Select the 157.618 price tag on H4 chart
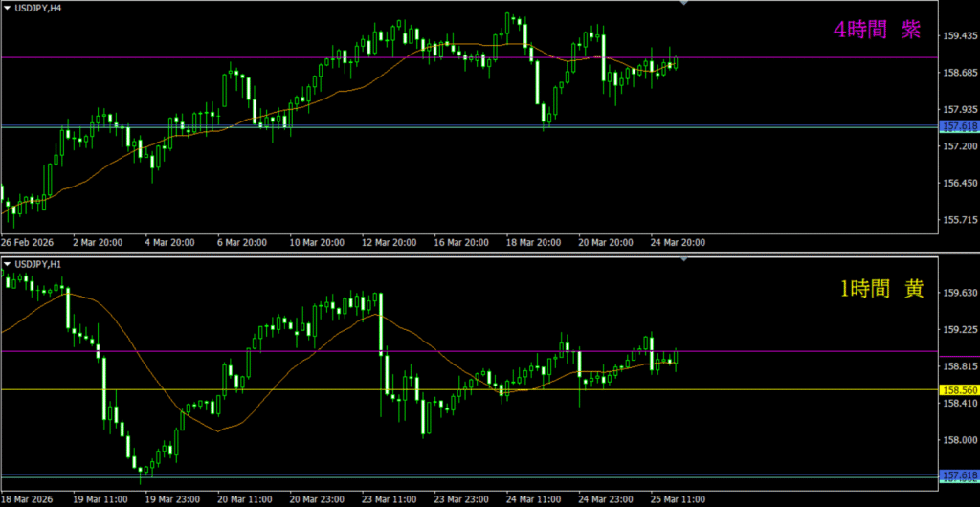This screenshot has width=980, height=507. (959, 126)
